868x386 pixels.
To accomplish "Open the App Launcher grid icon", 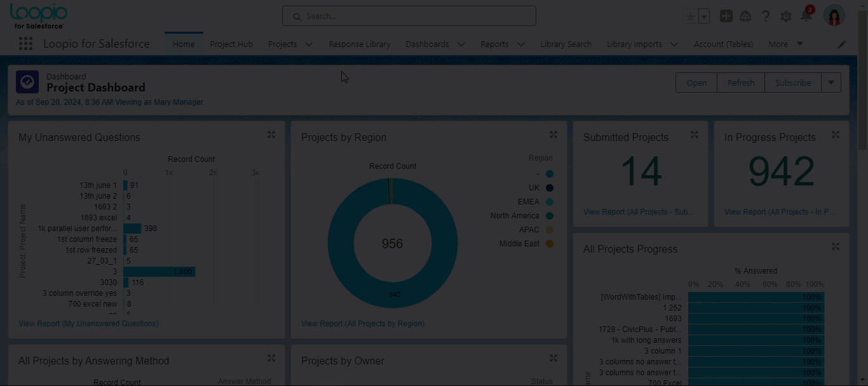I will click(25, 44).
